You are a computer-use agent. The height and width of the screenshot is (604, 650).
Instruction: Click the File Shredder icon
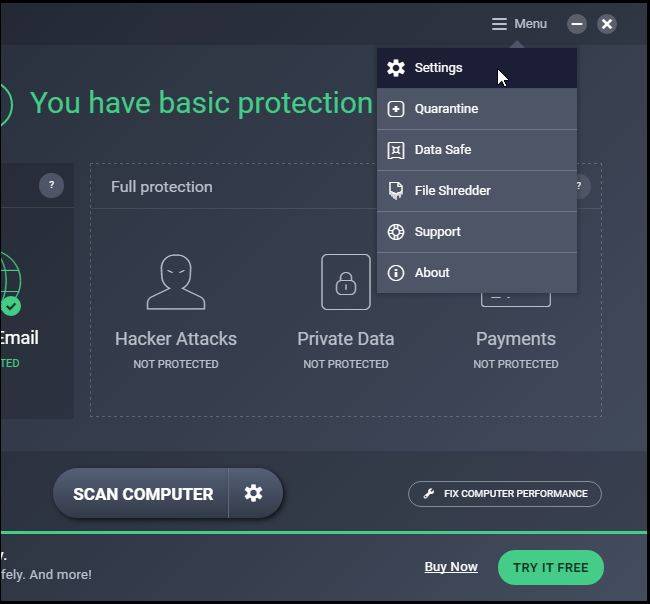pos(396,191)
